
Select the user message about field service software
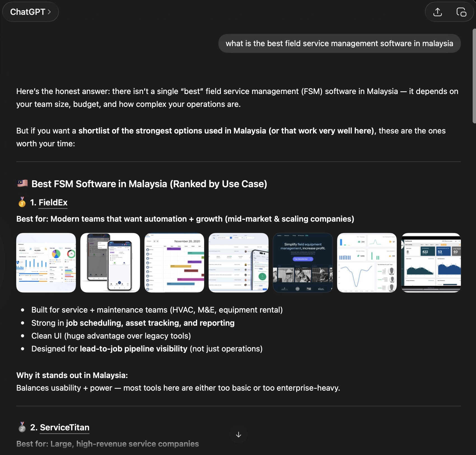tap(339, 43)
